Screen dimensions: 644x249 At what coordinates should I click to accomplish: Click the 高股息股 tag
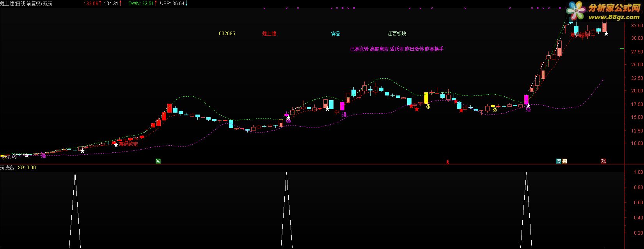(x=379, y=49)
